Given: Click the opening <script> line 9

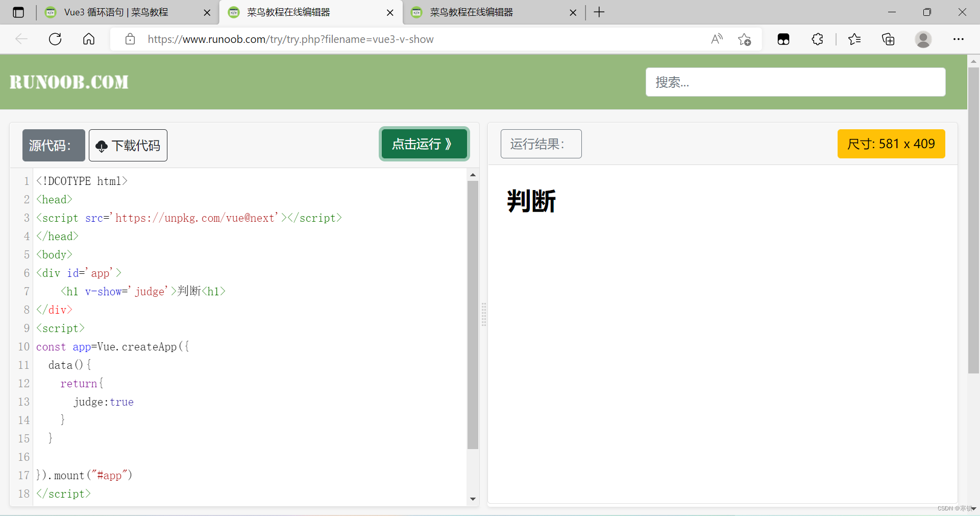Looking at the screenshot, I should tap(60, 329).
